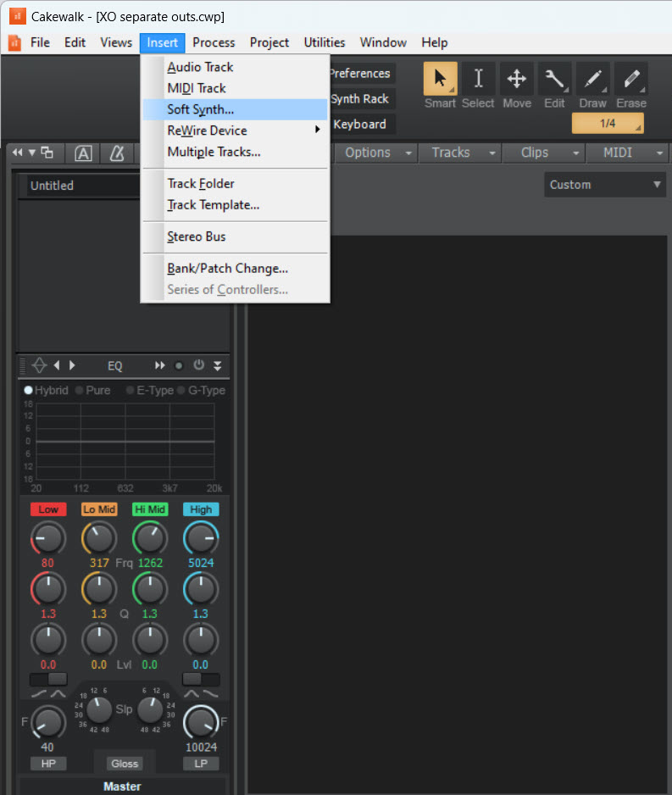672x795 pixels.
Task: Select the Draw tool
Action: [x=592, y=79]
